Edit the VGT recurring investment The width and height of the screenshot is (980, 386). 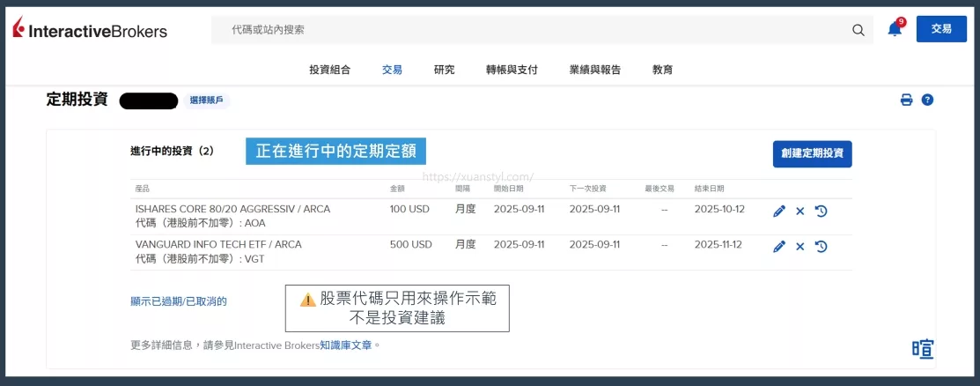click(778, 247)
